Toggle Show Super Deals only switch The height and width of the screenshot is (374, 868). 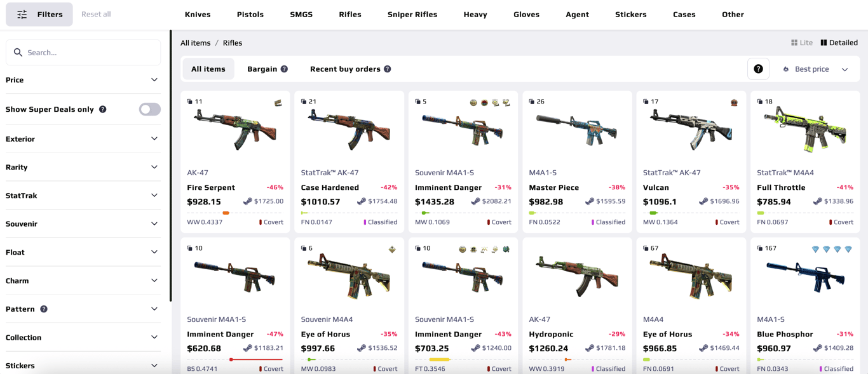point(149,109)
